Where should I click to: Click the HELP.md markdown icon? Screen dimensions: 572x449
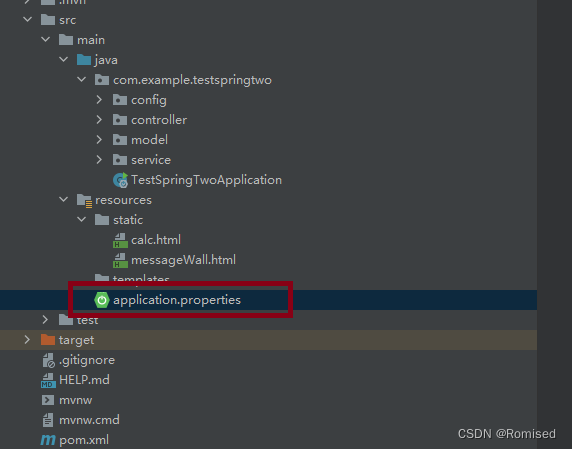tap(48, 380)
